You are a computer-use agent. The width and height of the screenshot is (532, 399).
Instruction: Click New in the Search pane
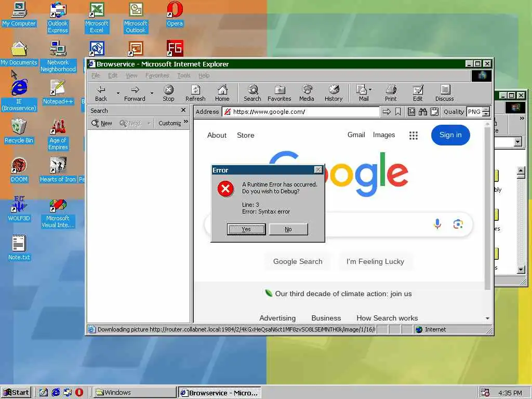(x=102, y=123)
